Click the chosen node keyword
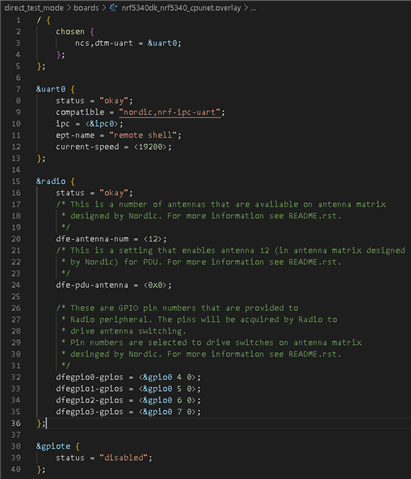 tap(70, 32)
